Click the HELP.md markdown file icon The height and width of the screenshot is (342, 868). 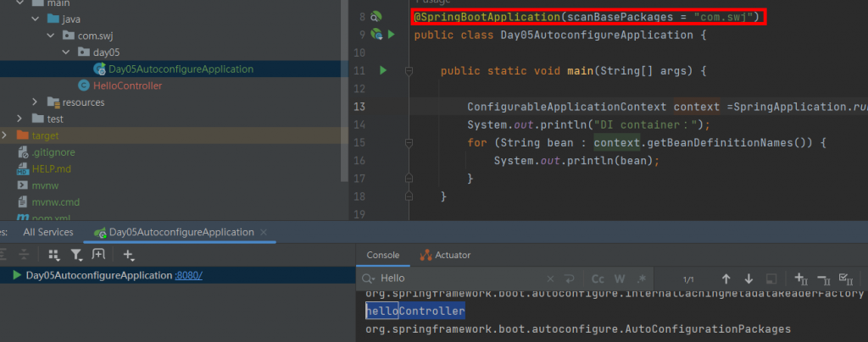pyautogui.click(x=23, y=168)
